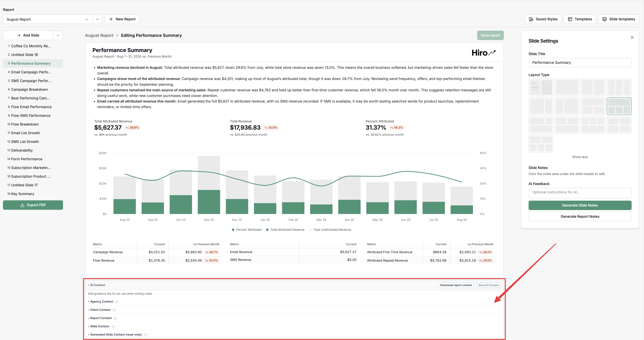Open the ellipsis menu beside August Report

tap(97, 19)
